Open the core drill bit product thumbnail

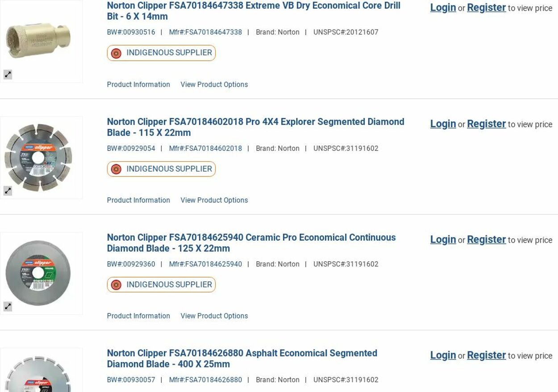point(38,40)
